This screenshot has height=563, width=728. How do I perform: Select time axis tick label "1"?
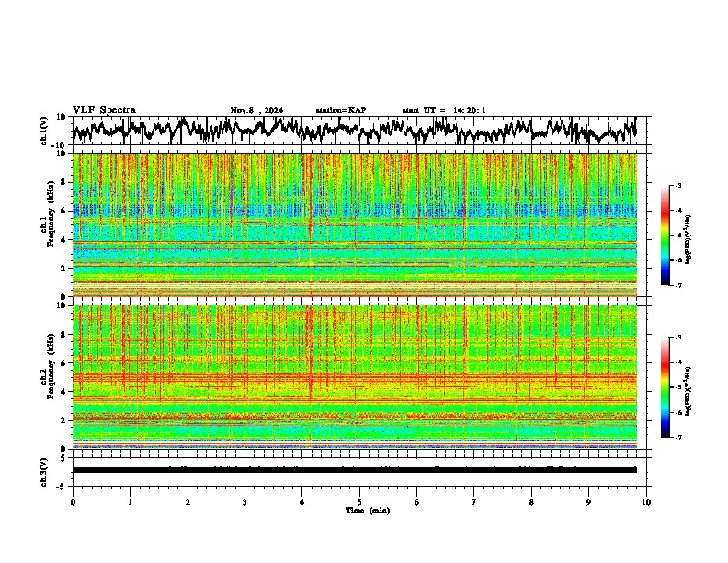[x=130, y=502]
